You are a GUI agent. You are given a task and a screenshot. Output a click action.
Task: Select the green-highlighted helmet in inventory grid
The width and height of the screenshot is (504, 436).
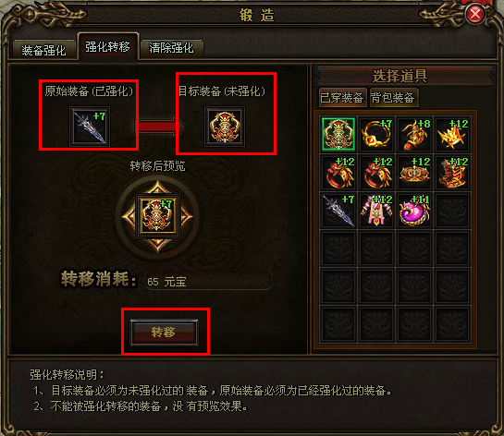coord(338,134)
